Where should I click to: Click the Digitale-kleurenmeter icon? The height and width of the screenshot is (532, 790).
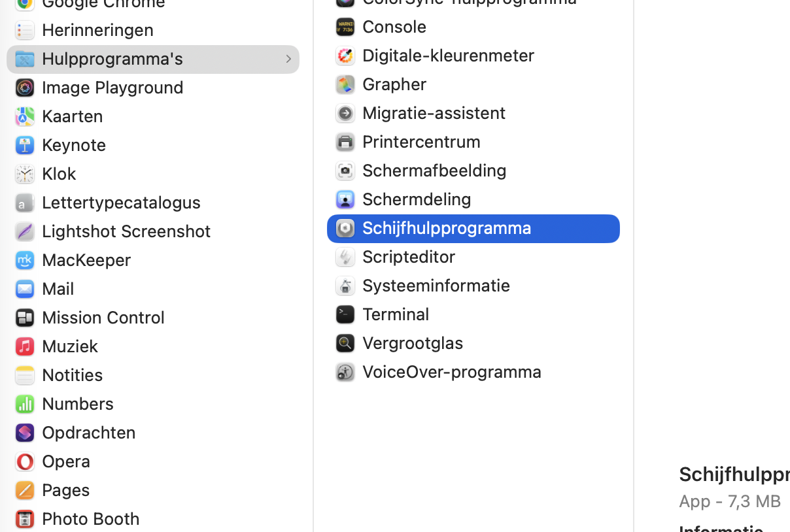[345, 56]
